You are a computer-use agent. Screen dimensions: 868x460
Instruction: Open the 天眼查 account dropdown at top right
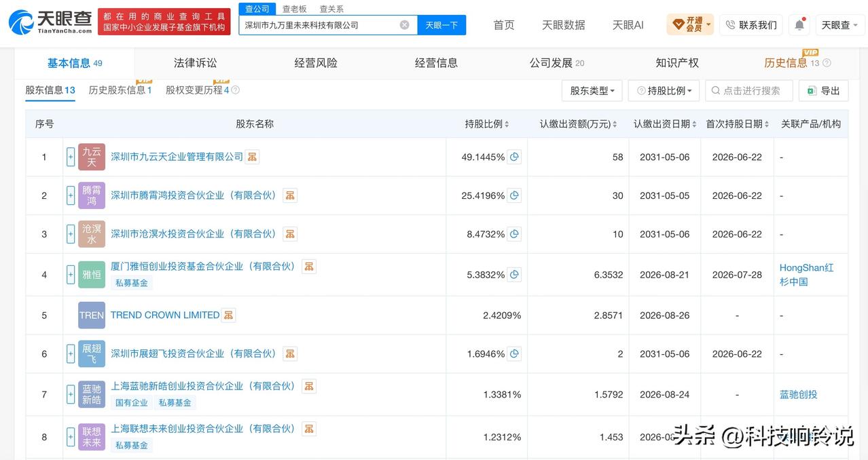coord(840,25)
